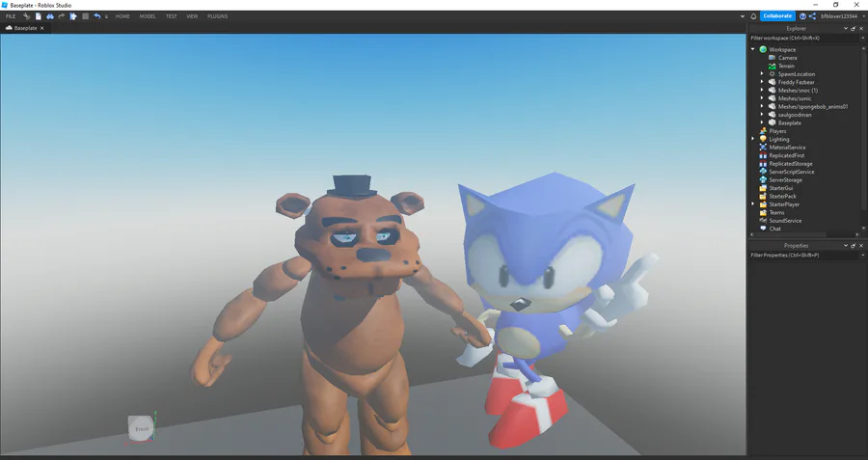Switch to the PLUGINS ribbon tab
This screenshot has width=868, height=460.
(218, 16)
